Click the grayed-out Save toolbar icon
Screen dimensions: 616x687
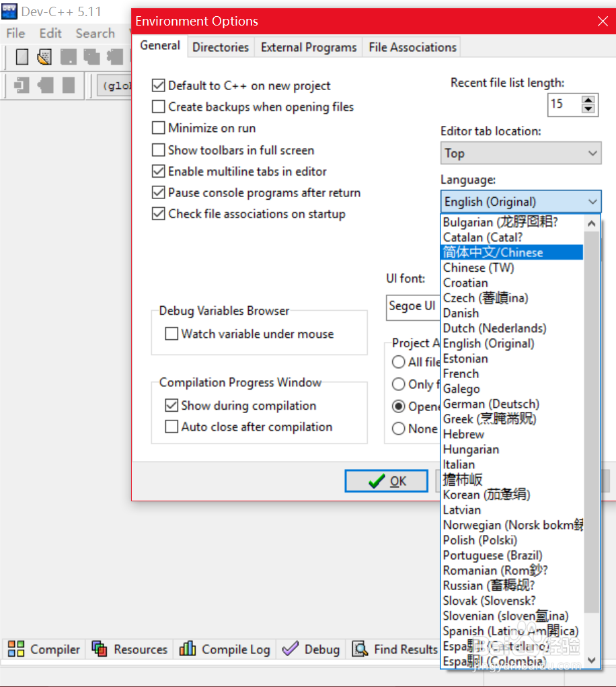point(69,57)
